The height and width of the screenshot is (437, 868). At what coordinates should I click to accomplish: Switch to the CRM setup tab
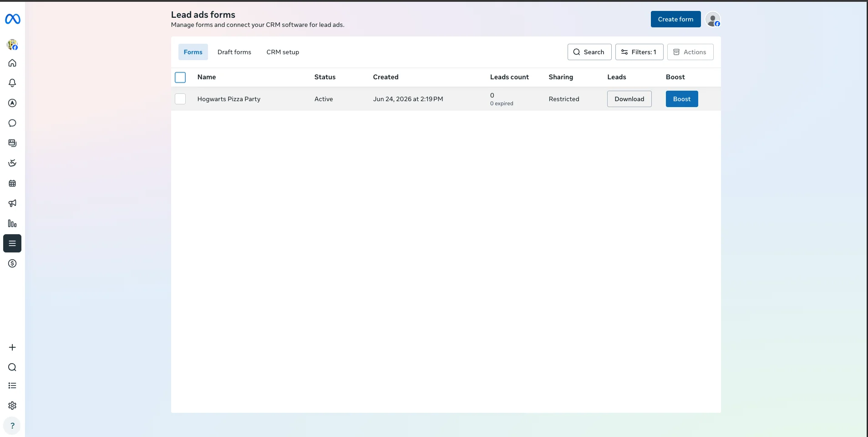pyautogui.click(x=283, y=52)
